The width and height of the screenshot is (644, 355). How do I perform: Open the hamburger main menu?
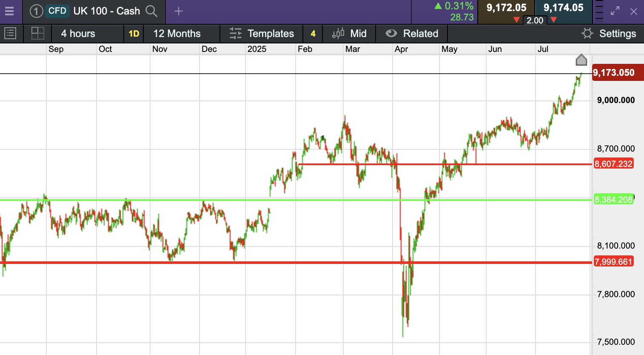click(x=9, y=11)
